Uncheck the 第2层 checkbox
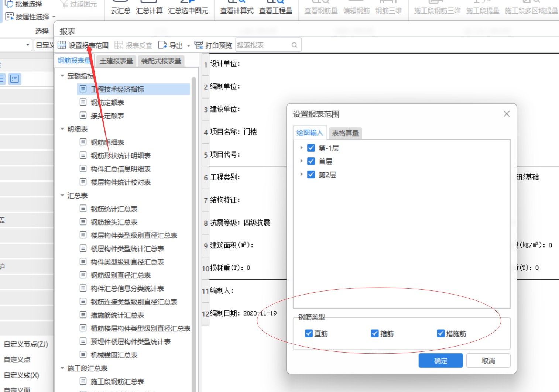559x392 pixels. coord(311,175)
